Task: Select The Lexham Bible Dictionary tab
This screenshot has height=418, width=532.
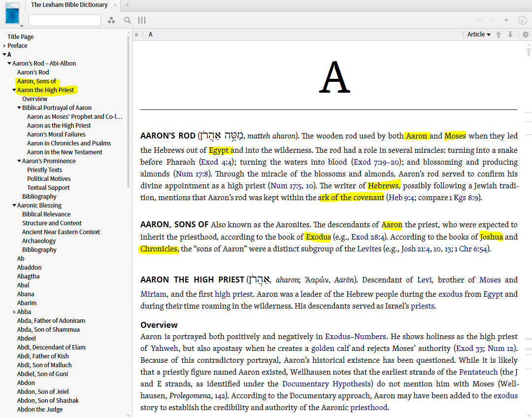Action: [x=69, y=5]
